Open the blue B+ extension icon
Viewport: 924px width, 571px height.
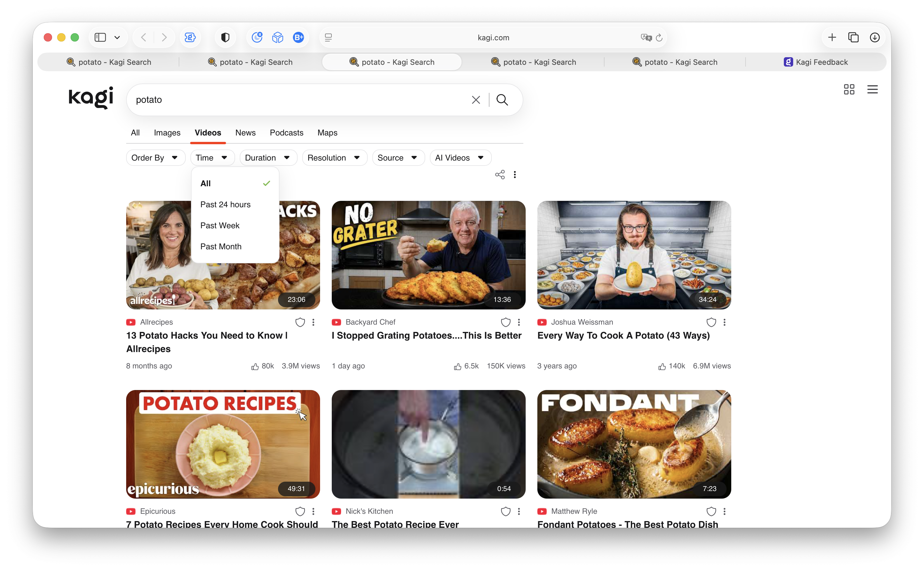click(298, 37)
